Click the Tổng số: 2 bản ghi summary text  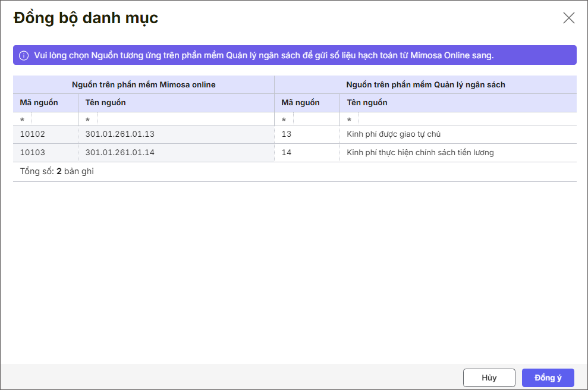(57, 171)
